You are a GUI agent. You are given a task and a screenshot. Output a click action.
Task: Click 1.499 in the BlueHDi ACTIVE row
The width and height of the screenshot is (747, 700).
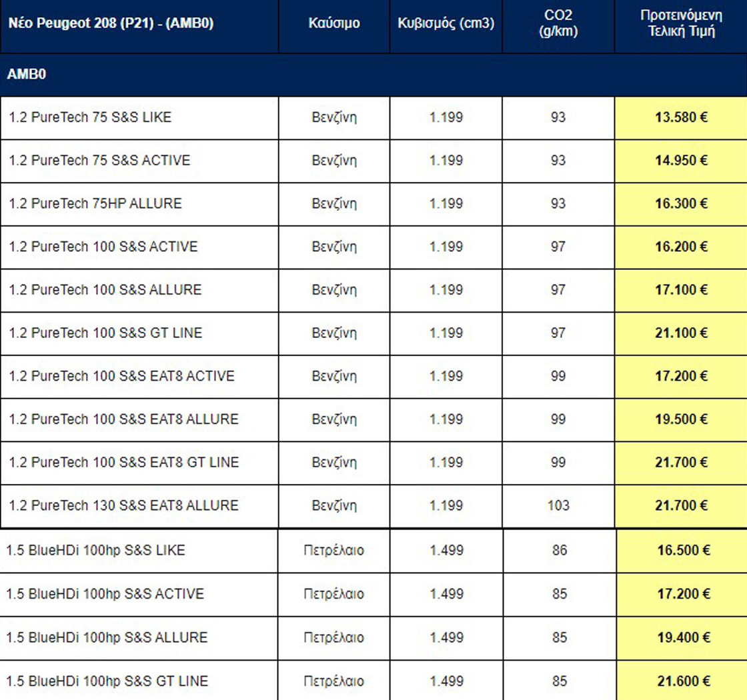446,594
